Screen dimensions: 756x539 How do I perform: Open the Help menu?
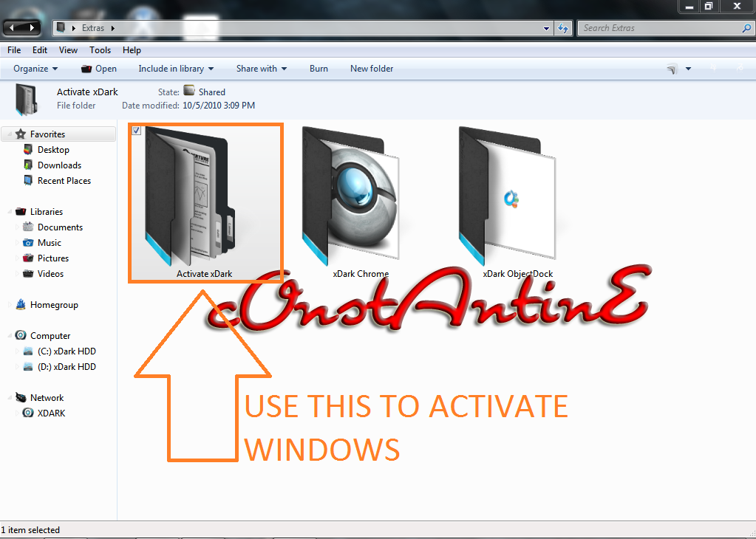click(132, 50)
